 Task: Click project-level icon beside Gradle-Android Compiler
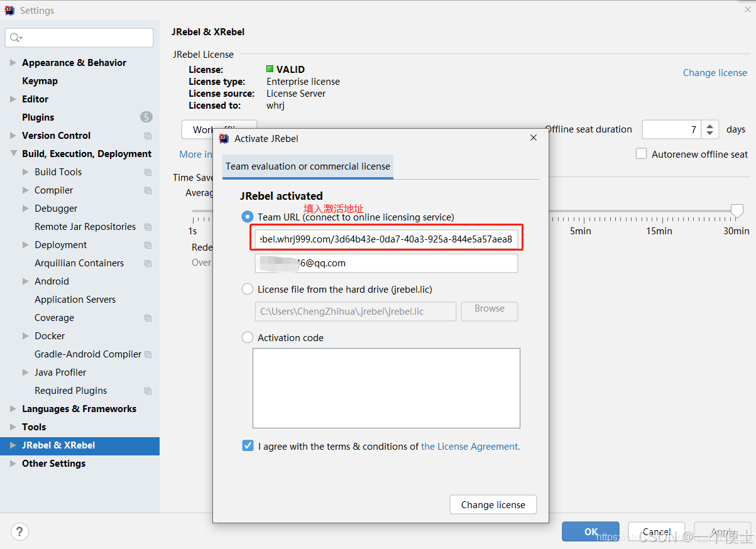pyautogui.click(x=148, y=354)
